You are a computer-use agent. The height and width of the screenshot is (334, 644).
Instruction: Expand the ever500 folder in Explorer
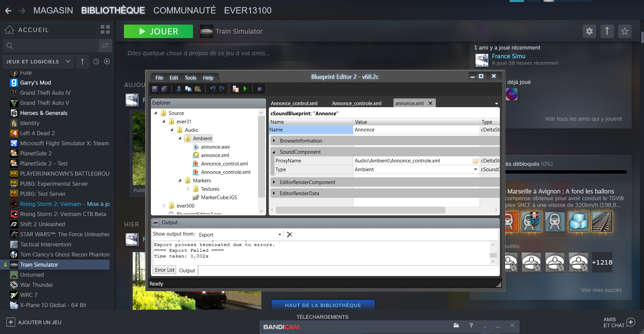pyautogui.click(x=164, y=206)
